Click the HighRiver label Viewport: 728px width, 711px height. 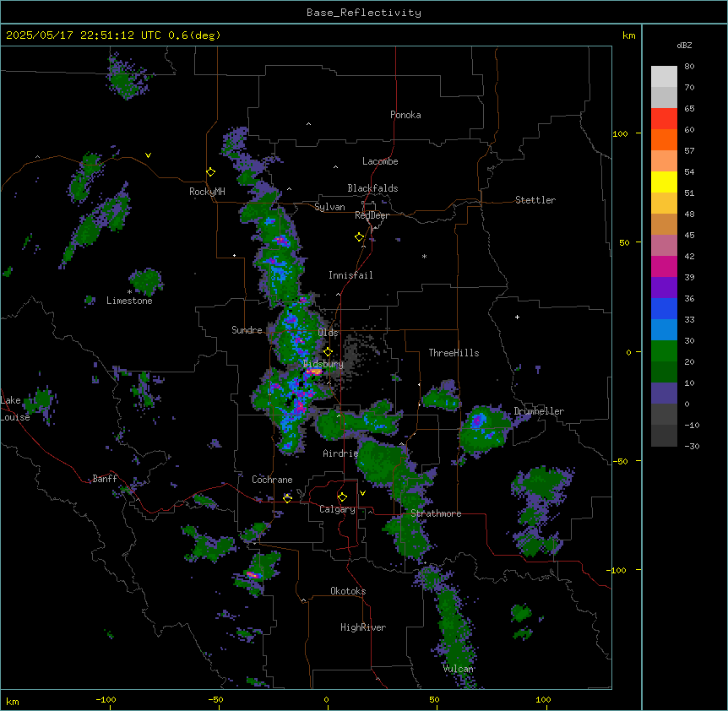tap(363, 627)
